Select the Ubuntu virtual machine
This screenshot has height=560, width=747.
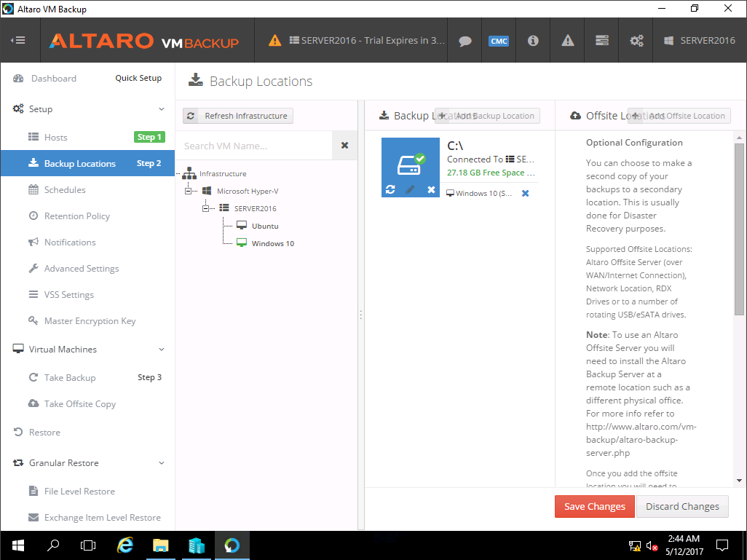pos(265,226)
